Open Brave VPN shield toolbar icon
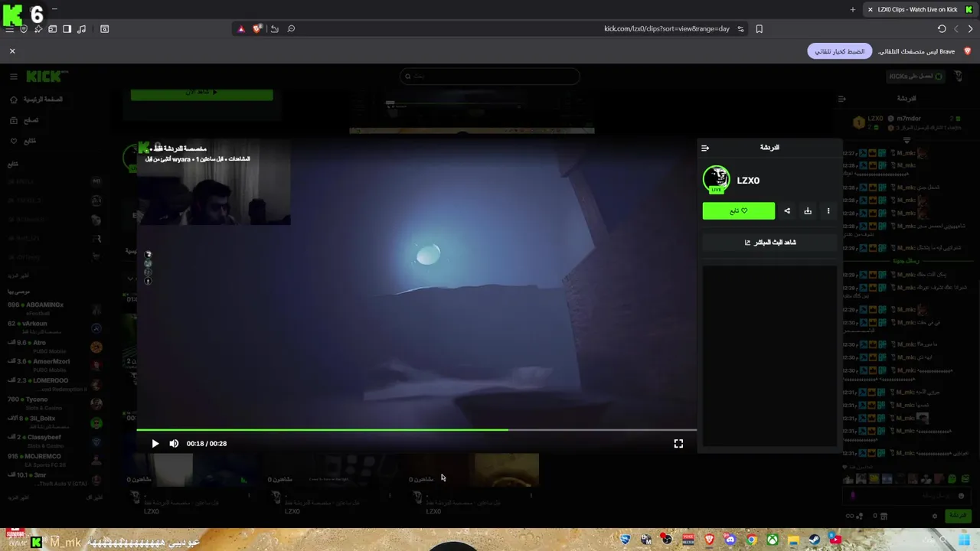Screen dimensions: 980x551 pyautogui.click(x=24, y=29)
